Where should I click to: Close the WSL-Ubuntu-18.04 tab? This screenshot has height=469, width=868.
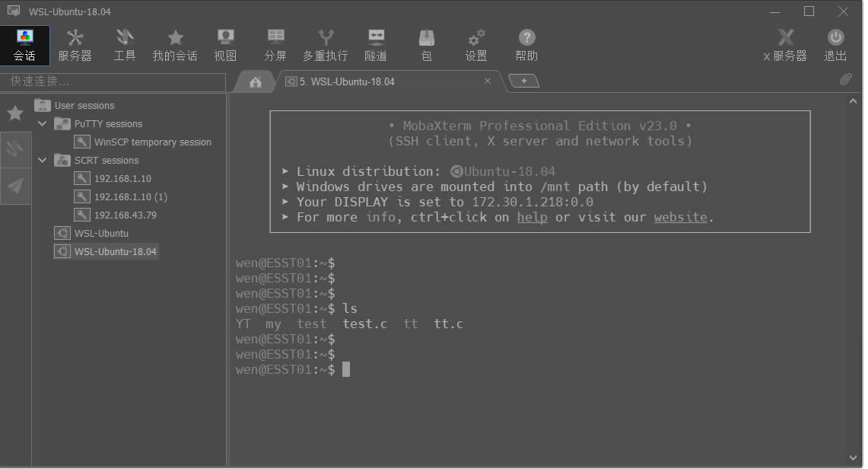488,81
